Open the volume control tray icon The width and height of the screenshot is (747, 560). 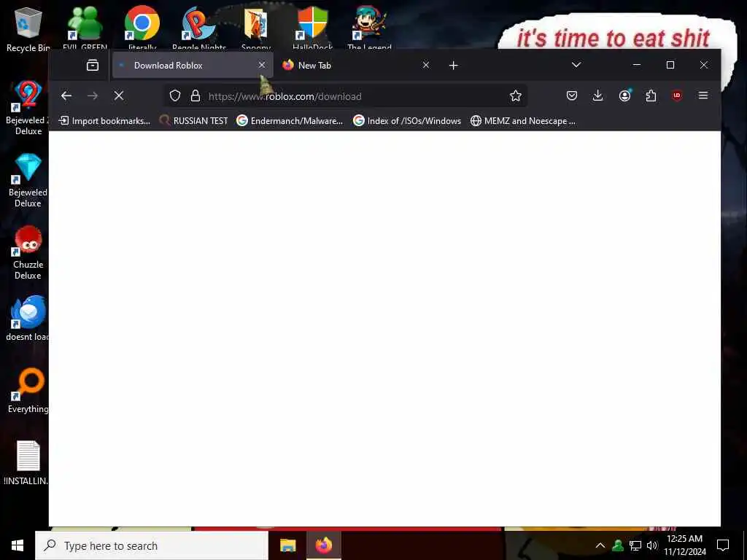(x=652, y=545)
